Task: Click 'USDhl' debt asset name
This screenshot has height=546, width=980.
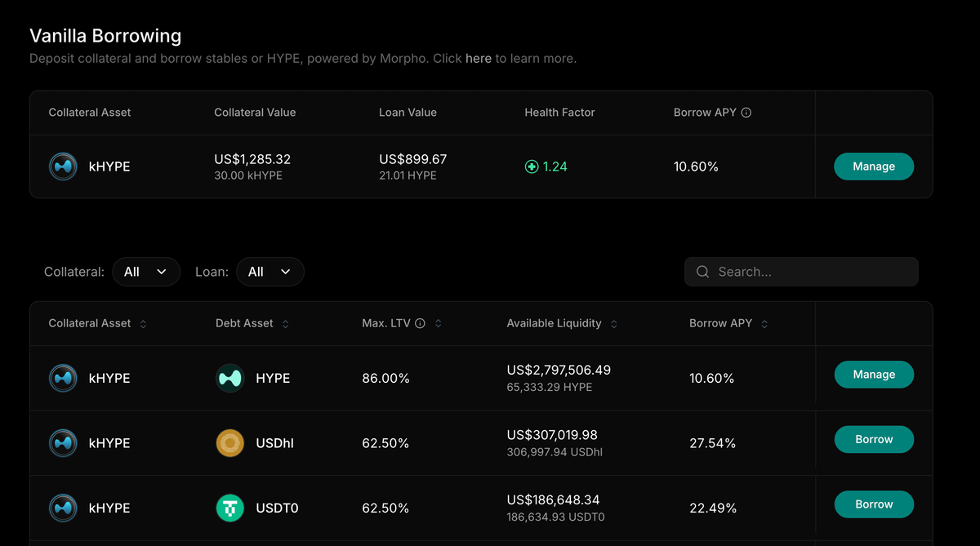Action: 274,443
